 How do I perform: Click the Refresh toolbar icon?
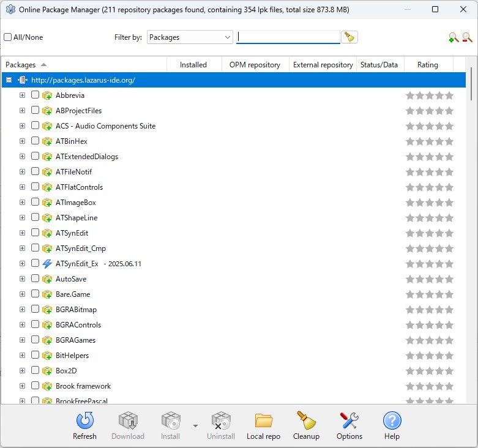(x=84, y=425)
